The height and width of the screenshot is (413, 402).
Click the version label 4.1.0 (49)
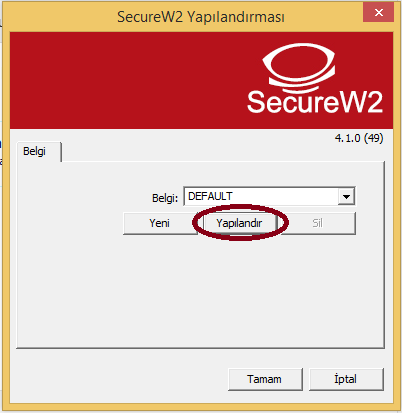tap(359, 138)
